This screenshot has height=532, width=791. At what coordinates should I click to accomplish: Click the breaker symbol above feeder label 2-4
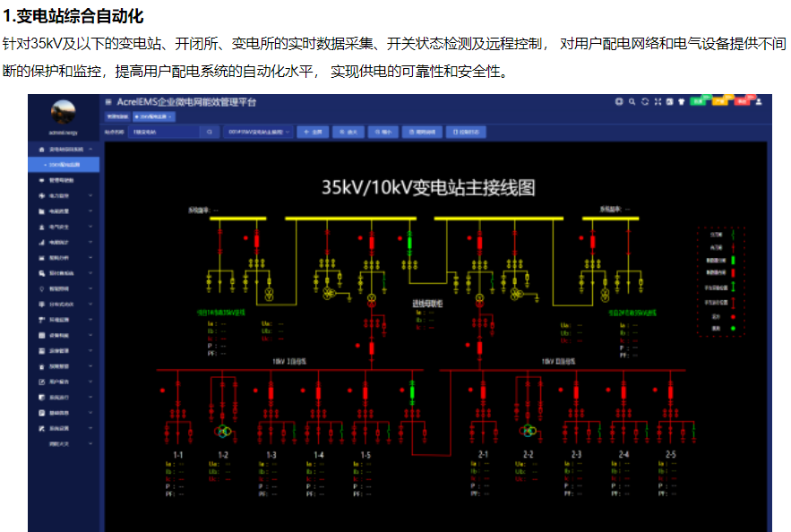tap(623, 393)
